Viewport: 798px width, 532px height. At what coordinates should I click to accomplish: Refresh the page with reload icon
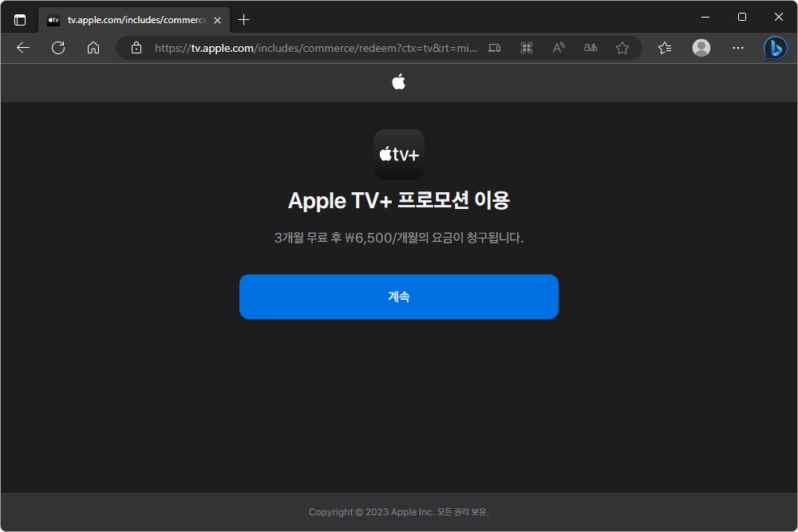tap(58, 48)
